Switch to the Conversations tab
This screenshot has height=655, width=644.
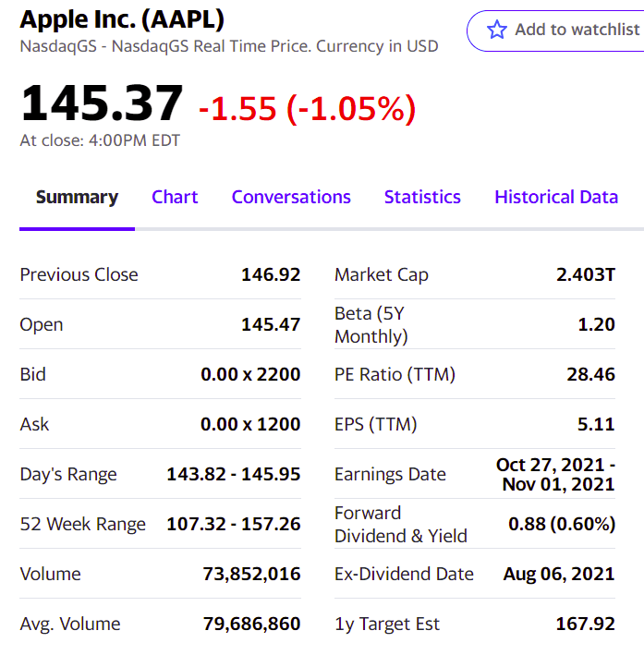[x=291, y=197]
